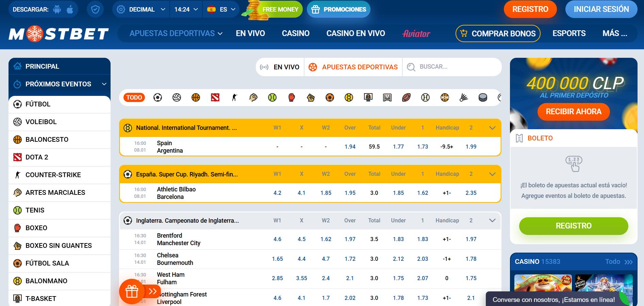644x306 pixels.
Task: Select TENIS in the sidebar list
Action: (60, 210)
